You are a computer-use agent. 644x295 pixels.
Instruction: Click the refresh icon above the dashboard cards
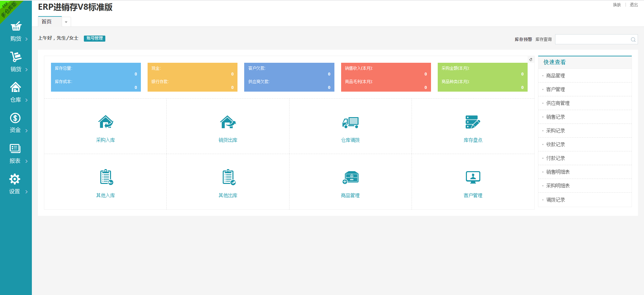click(x=531, y=59)
